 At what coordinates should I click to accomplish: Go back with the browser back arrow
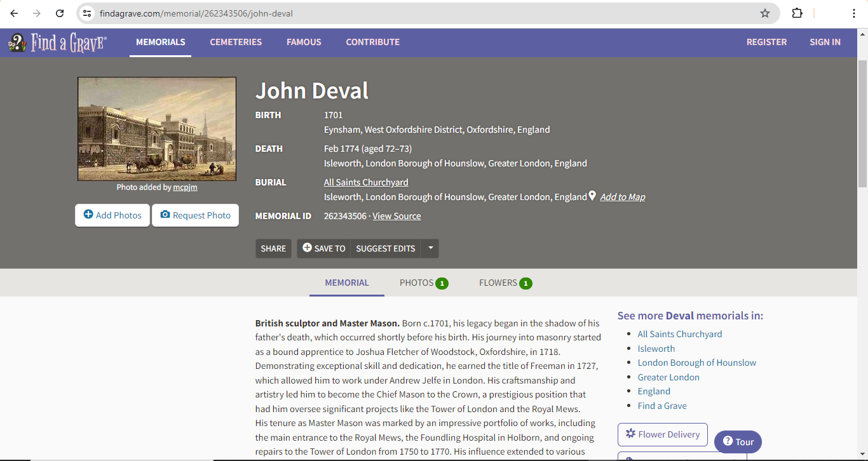coord(14,13)
